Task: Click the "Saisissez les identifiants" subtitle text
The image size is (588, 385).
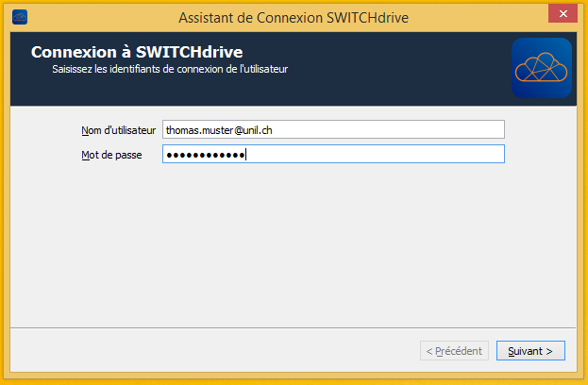Action: pyautogui.click(x=170, y=70)
